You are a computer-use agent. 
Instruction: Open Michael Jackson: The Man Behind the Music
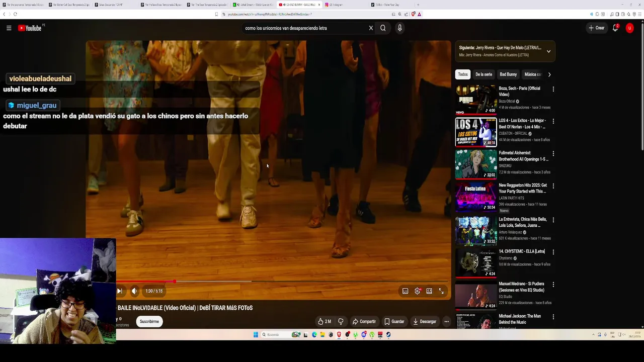pos(520,319)
